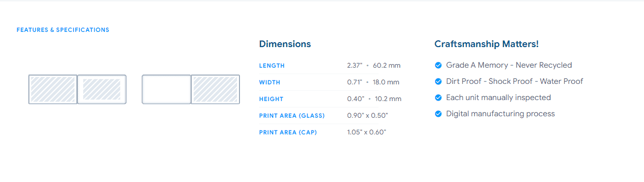The image size is (644, 182).
Task: Select the smaller inset hatched print-area diagram
Action: tap(102, 89)
